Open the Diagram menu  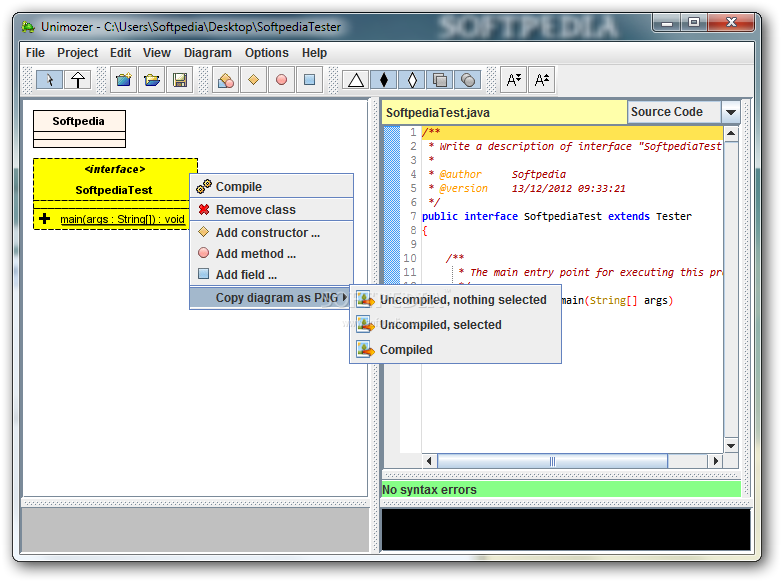(207, 53)
